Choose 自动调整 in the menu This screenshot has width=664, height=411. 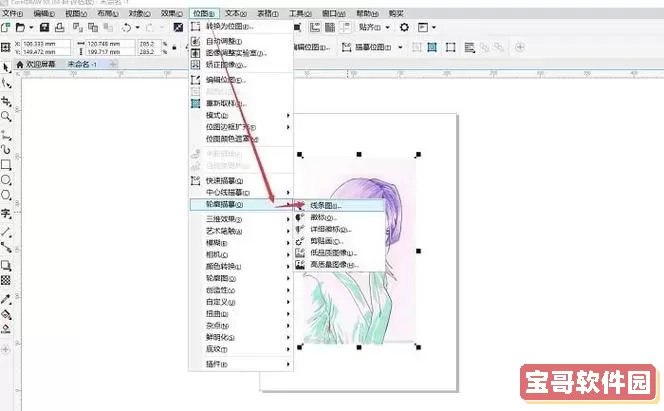(241, 41)
